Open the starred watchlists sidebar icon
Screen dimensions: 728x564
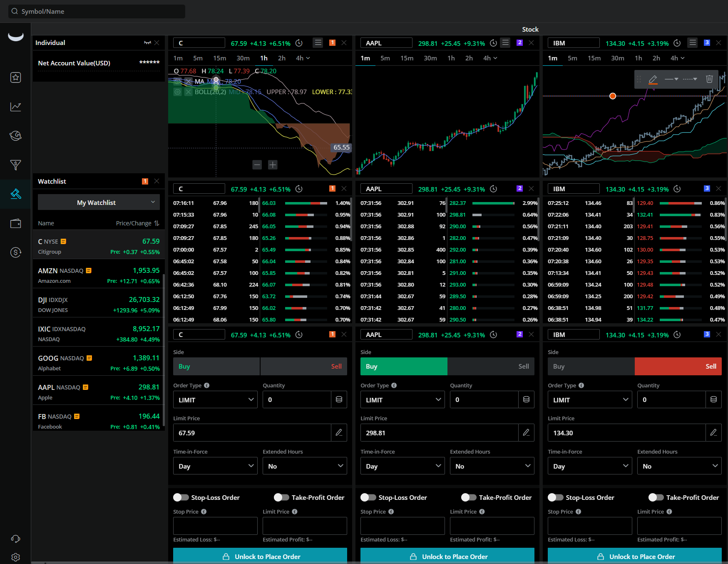pyautogui.click(x=15, y=77)
